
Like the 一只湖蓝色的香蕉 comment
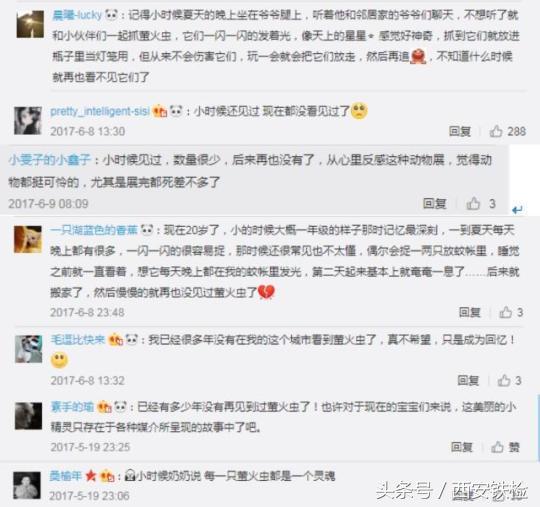click(x=505, y=312)
